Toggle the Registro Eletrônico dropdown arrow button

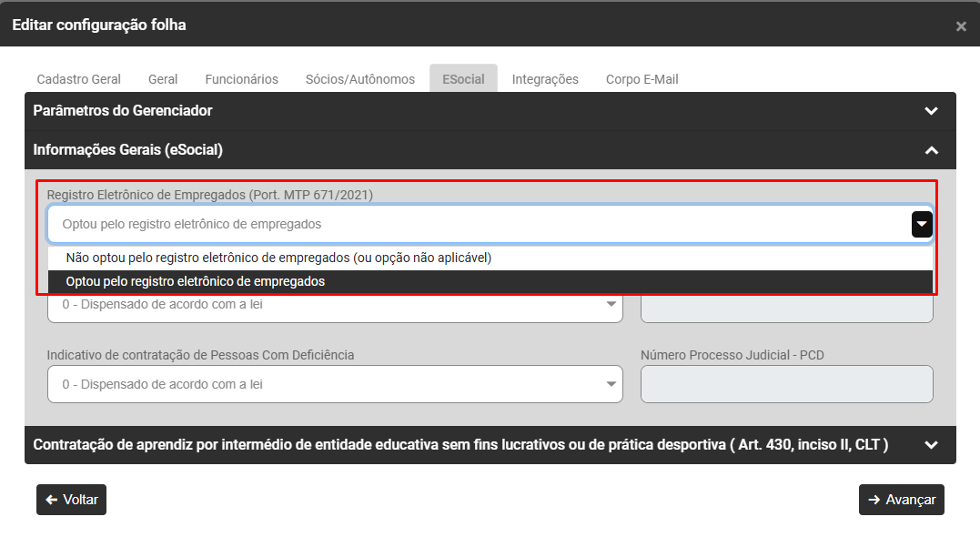pyautogui.click(x=922, y=225)
